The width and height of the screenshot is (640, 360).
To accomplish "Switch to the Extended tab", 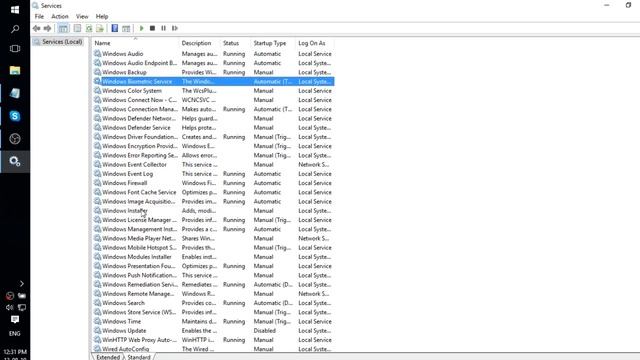I will tap(108, 357).
